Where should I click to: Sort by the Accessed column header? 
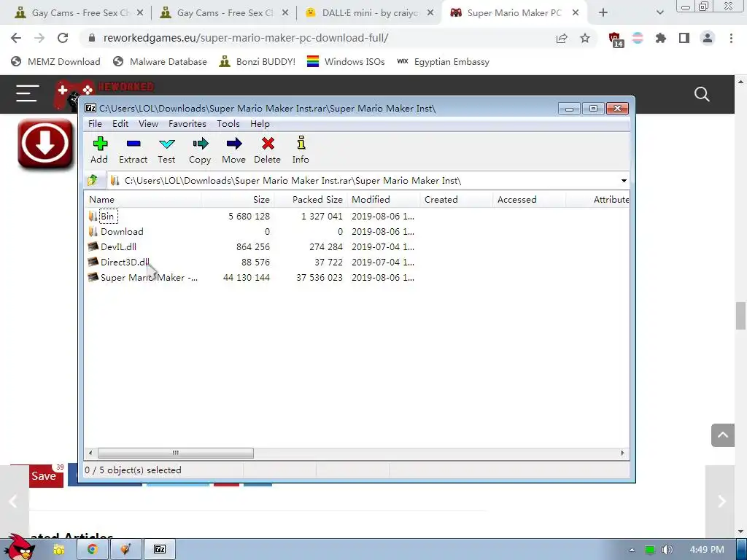coord(530,200)
